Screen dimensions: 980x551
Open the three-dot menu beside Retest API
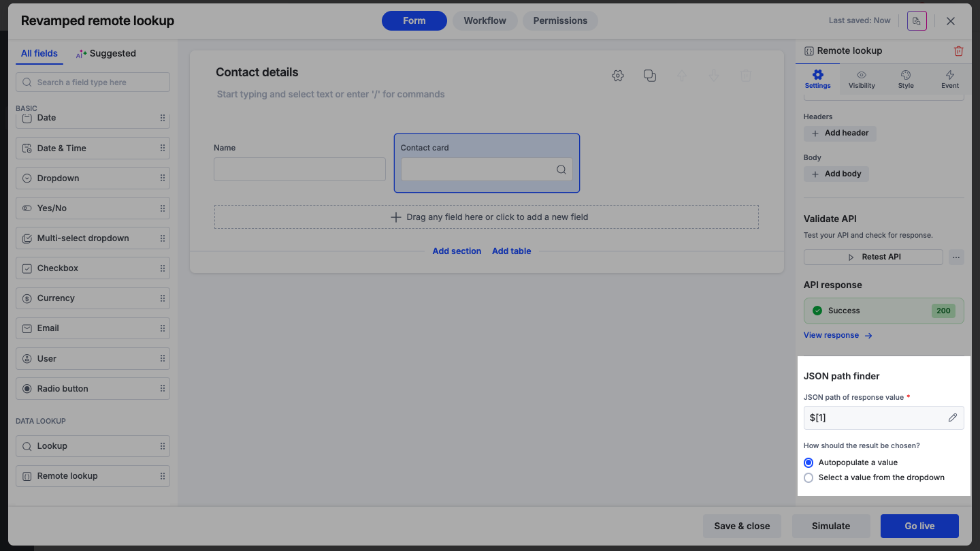[x=956, y=257]
